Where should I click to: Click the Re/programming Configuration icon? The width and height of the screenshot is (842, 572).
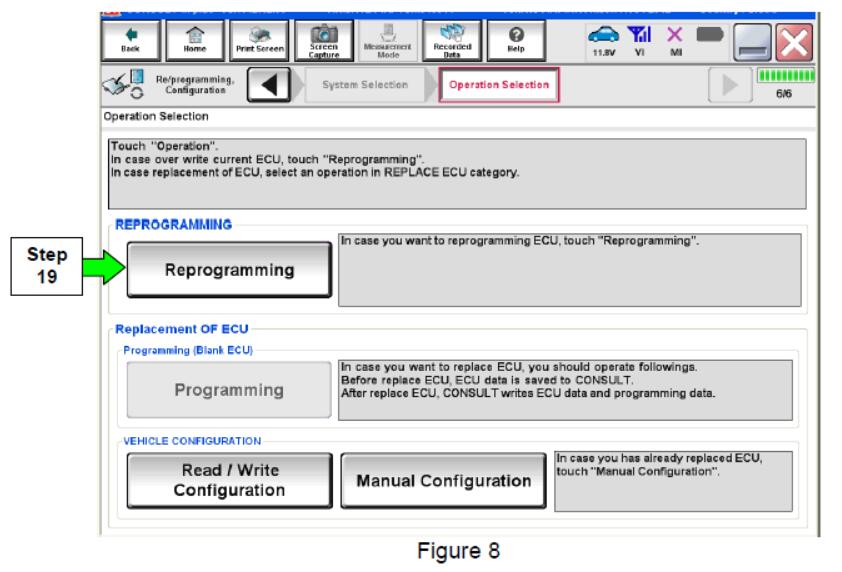tap(124, 84)
